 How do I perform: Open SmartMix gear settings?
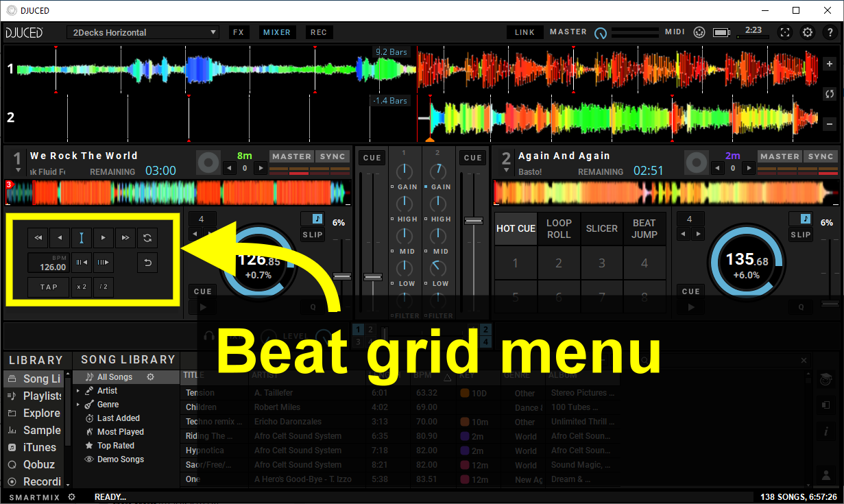72,496
